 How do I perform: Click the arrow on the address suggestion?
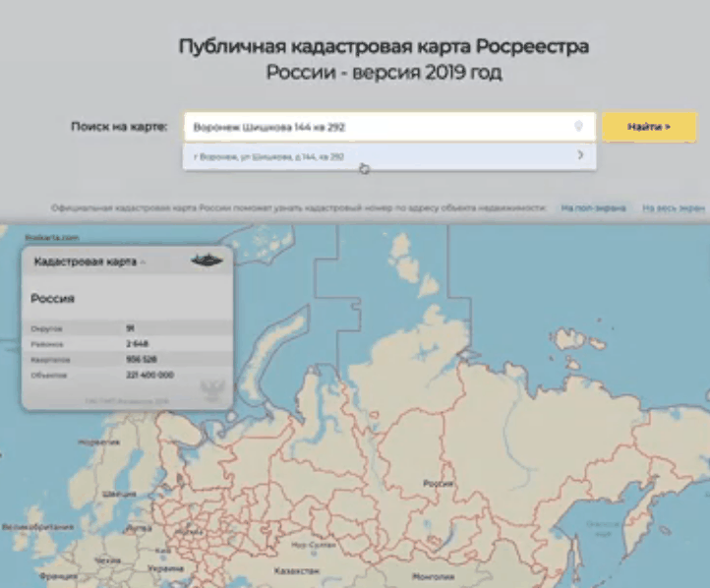pos(580,155)
